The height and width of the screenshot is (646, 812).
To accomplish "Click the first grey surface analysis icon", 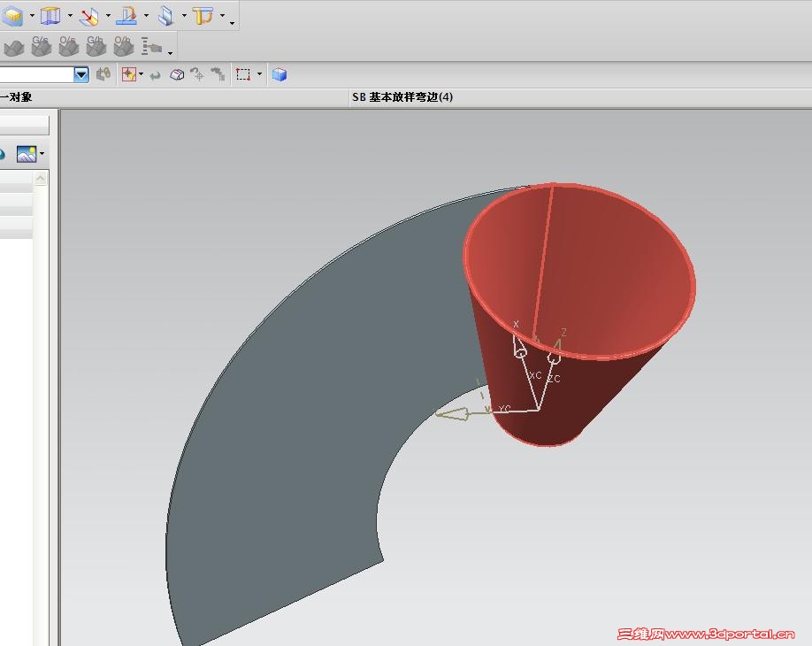I will coord(14,48).
